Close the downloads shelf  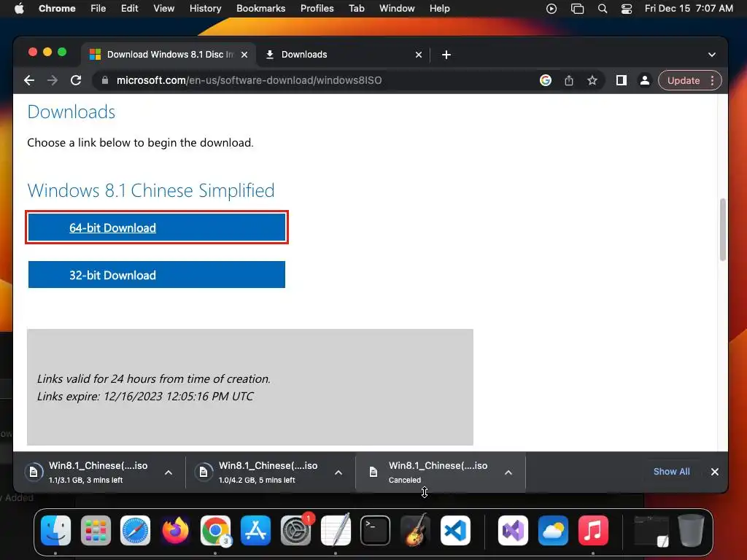[x=715, y=472]
